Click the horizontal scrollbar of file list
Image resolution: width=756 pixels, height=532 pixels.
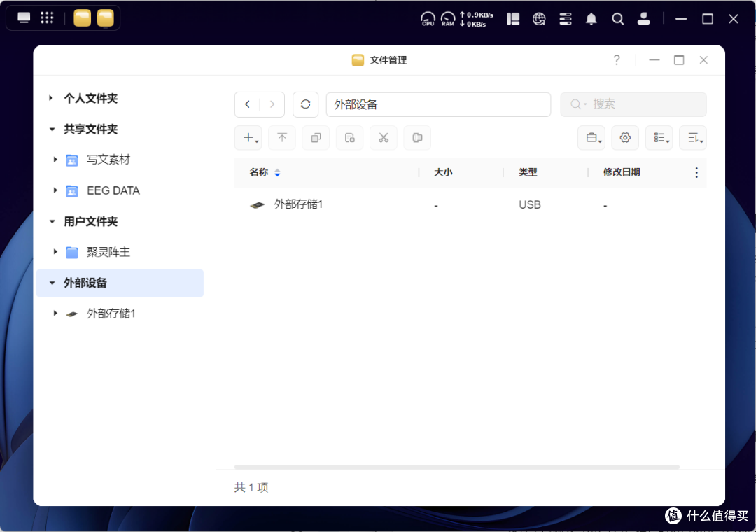[456, 467]
